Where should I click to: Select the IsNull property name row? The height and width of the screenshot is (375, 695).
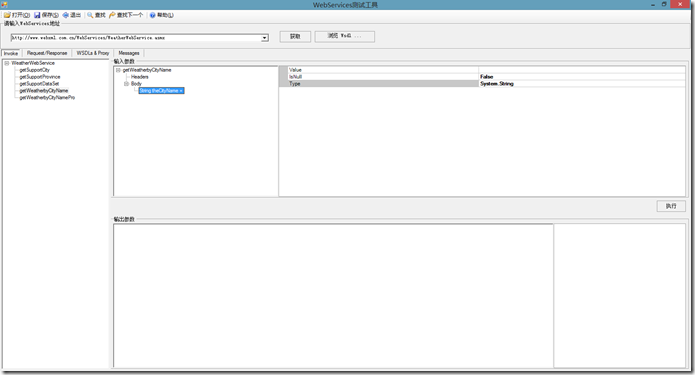(x=383, y=77)
